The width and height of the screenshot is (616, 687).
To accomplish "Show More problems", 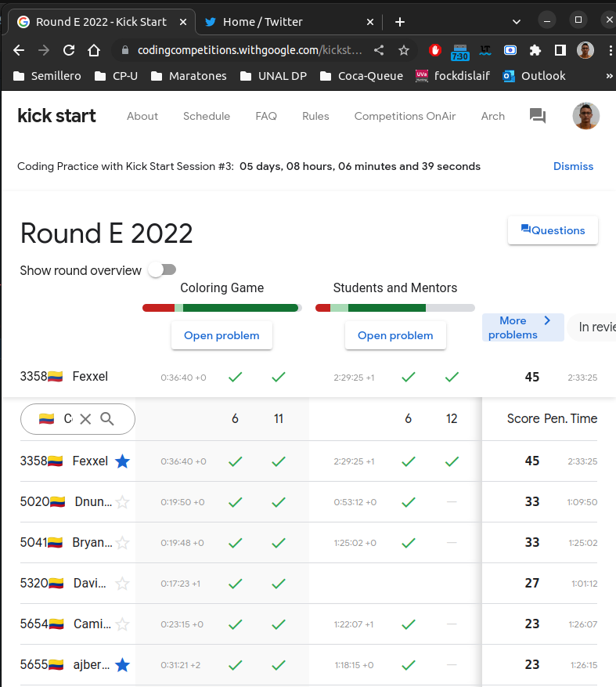I will (x=523, y=327).
